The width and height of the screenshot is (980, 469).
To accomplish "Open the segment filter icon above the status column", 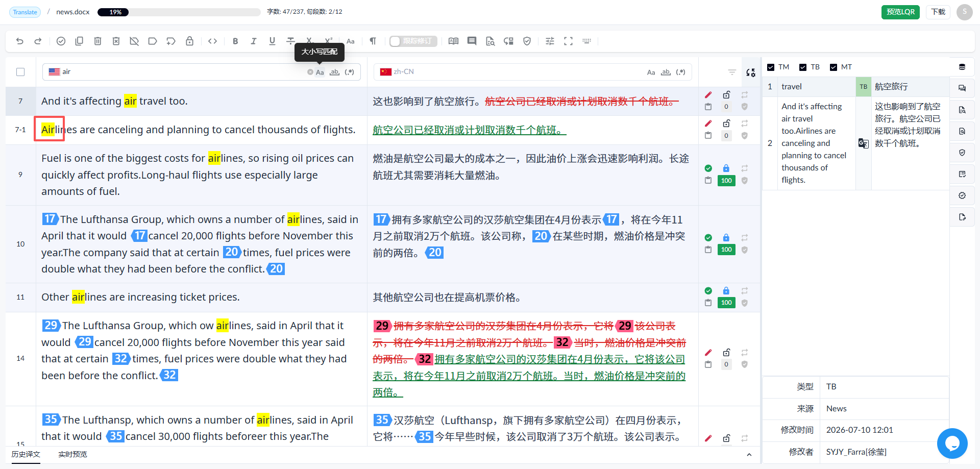I will point(732,72).
